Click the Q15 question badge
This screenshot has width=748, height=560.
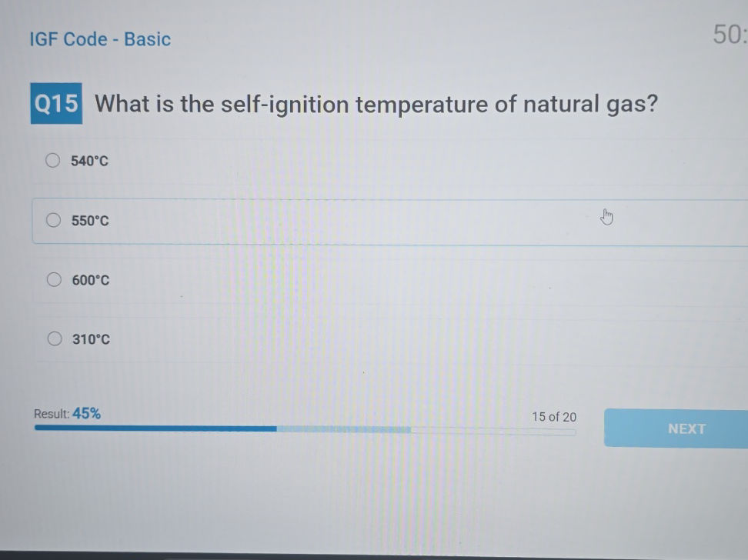pyautogui.click(x=55, y=104)
